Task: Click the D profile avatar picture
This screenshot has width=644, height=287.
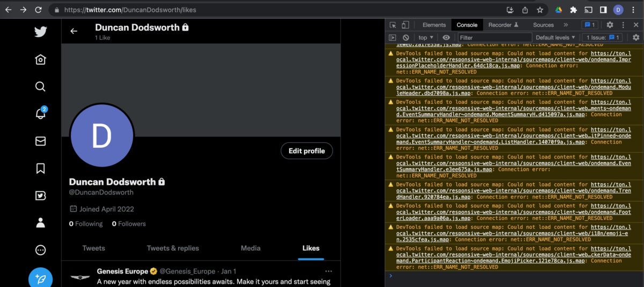Action: click(101, 135)
